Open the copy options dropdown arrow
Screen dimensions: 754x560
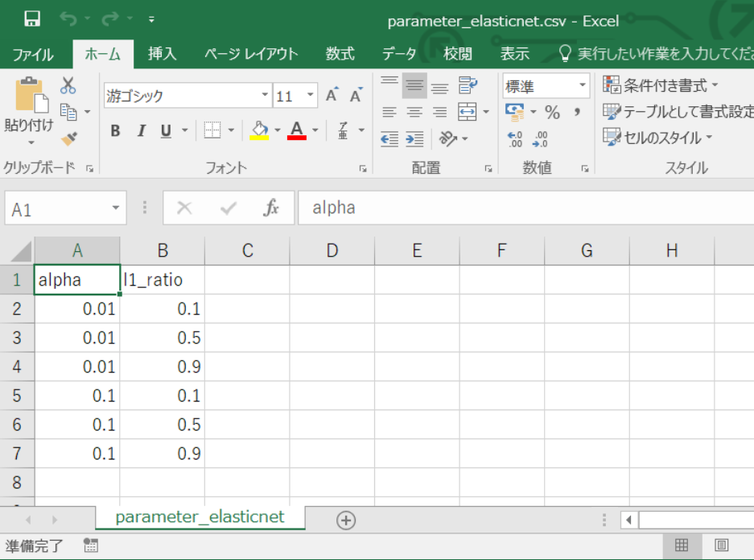tap(88, 112)
